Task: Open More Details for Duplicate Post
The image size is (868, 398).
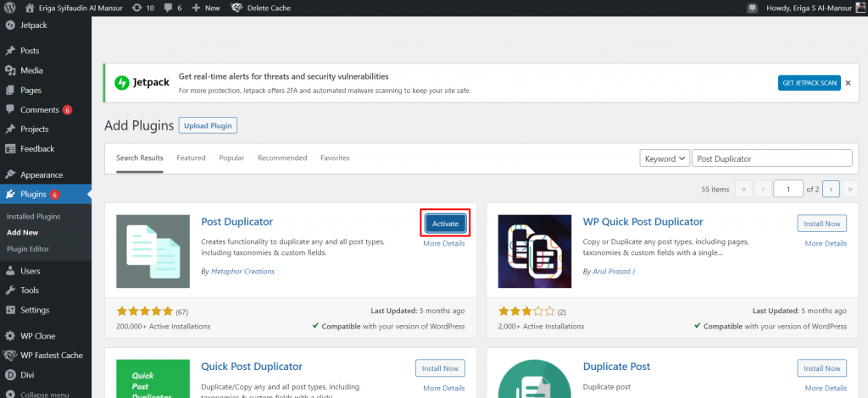Action: [826, 389]
